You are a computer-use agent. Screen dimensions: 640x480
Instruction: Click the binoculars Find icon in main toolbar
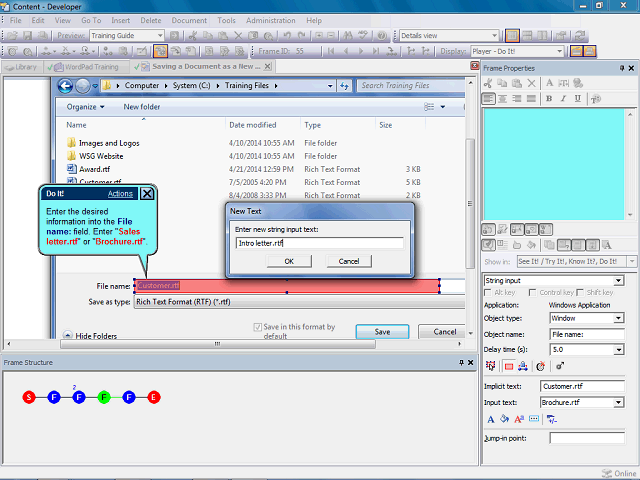pyautogui.click(x=348, y=36)
